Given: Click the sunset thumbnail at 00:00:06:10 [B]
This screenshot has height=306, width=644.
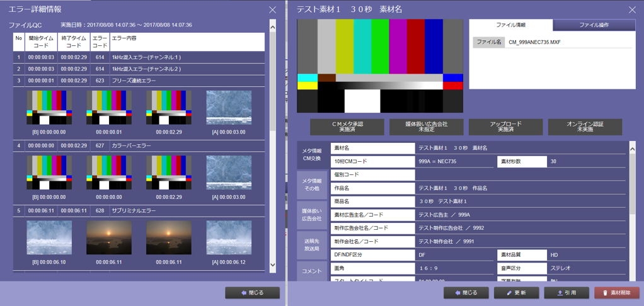Looking at the screenshot, I should pyautogui.click(x=49, y=238).
